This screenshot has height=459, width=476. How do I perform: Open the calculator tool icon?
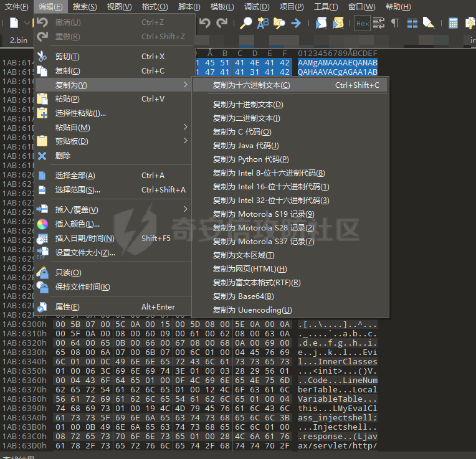tap(453, 23)
